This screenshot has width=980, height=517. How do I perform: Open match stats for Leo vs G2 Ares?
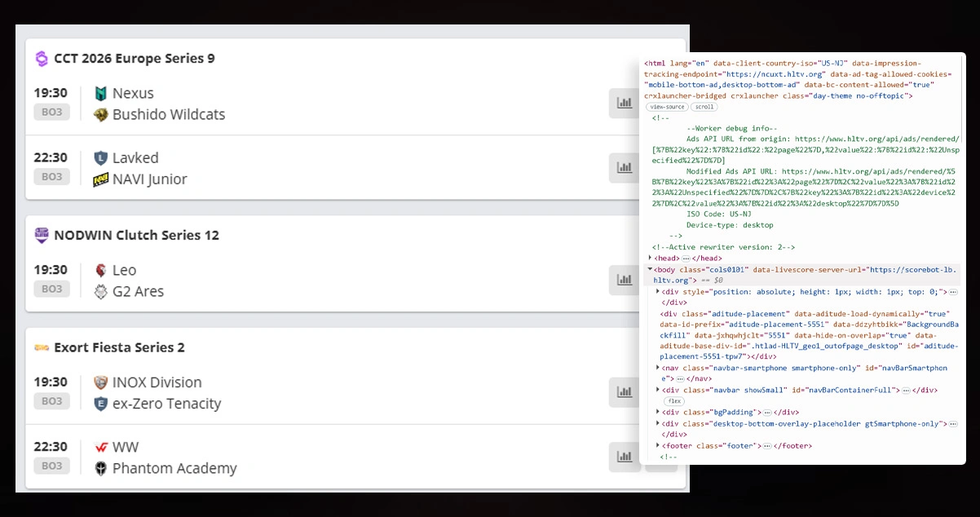[625, 280]
